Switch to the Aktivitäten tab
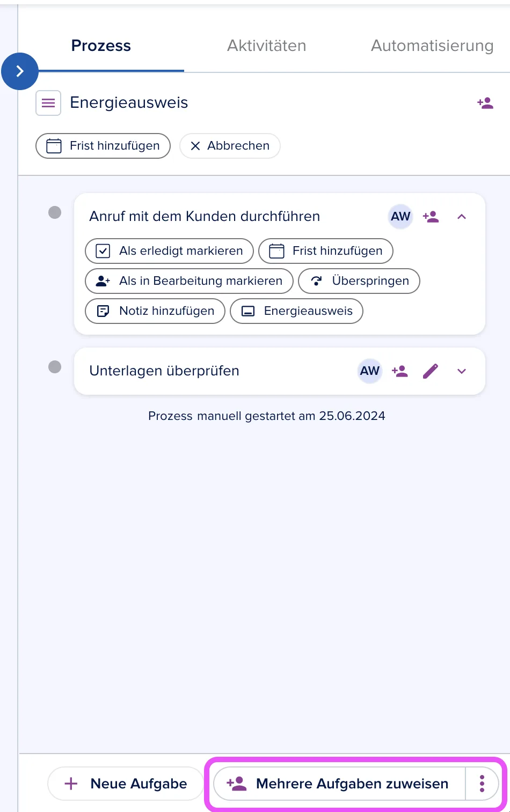This screenshot has width=510, height=812. point(267,46)
